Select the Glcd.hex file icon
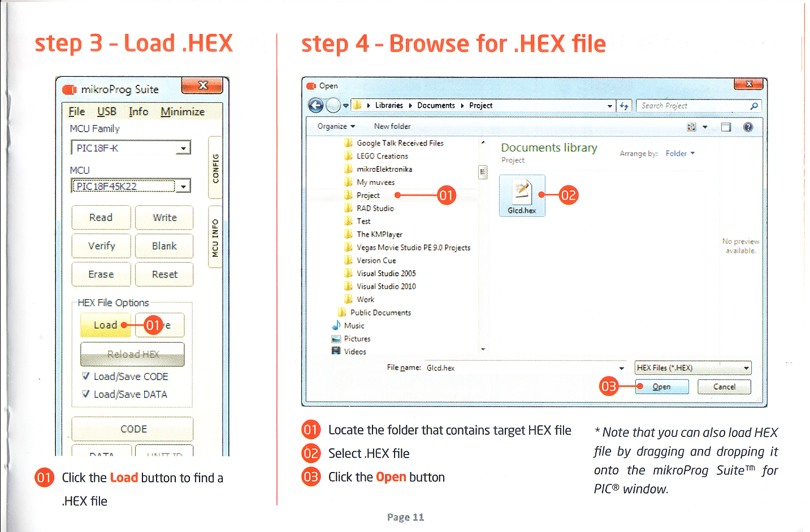This screenshot has width=810, height=532. (522, 196)
